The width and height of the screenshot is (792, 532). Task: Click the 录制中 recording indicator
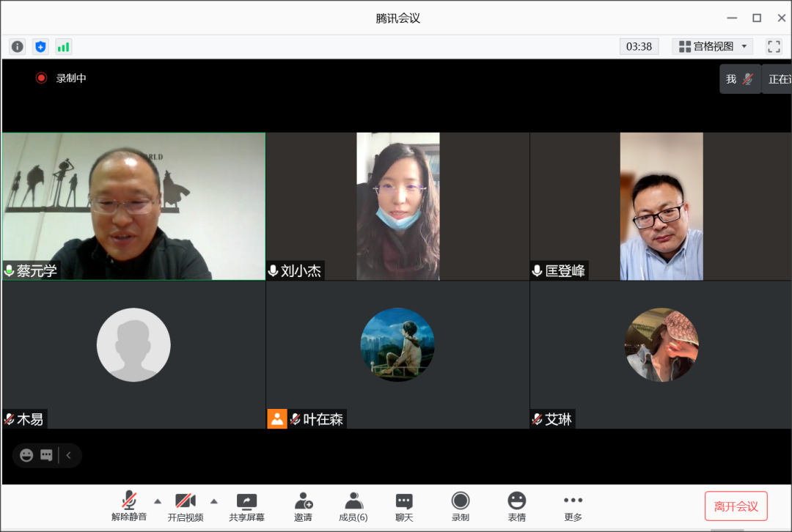click(61, 78)
